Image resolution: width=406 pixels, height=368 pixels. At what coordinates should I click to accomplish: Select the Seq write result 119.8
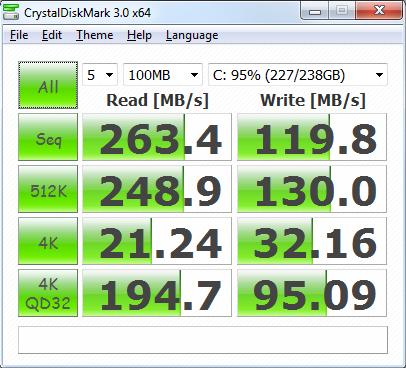(312, 137)
